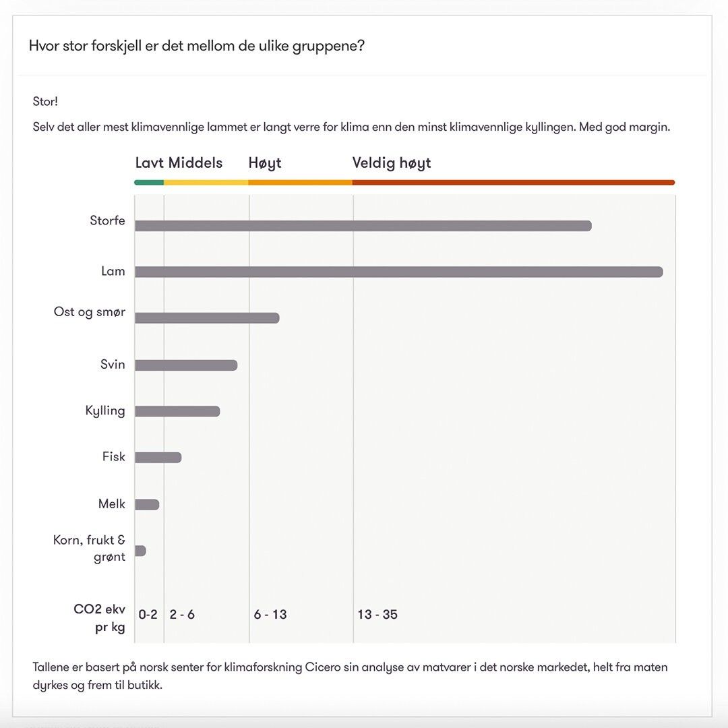Click the "13 - 35" range label

(377, 615)
